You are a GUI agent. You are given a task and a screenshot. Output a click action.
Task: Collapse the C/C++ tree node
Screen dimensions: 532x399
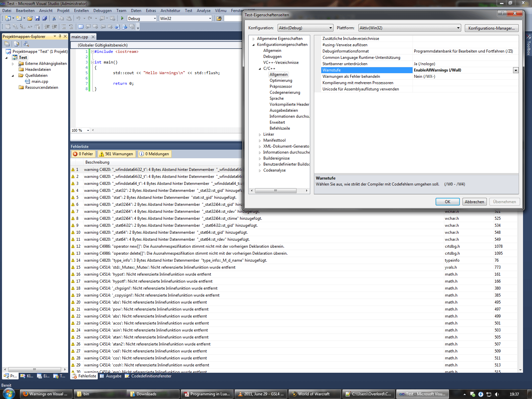[x=260, y=69]
